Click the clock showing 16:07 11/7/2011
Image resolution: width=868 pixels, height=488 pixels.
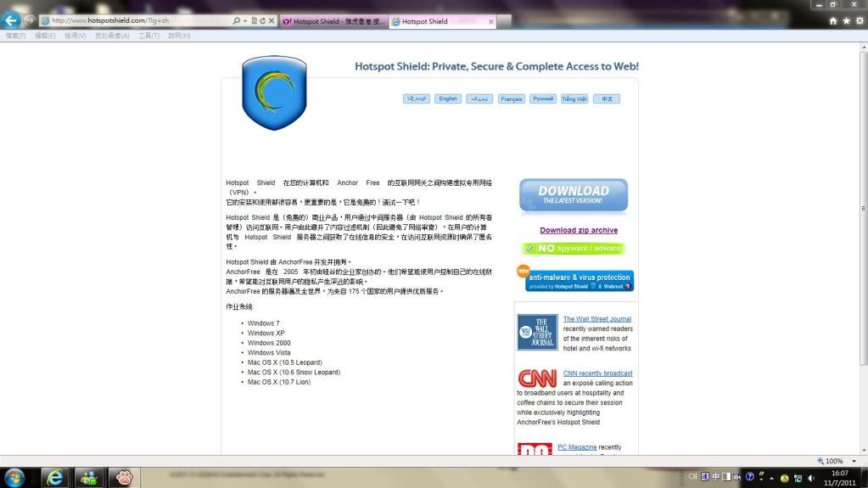point(840,478)
